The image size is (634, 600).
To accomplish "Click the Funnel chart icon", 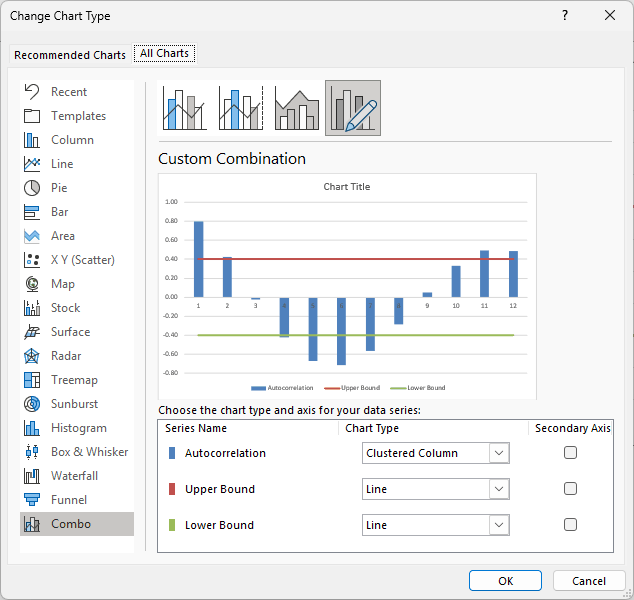I will click(32, 500).
